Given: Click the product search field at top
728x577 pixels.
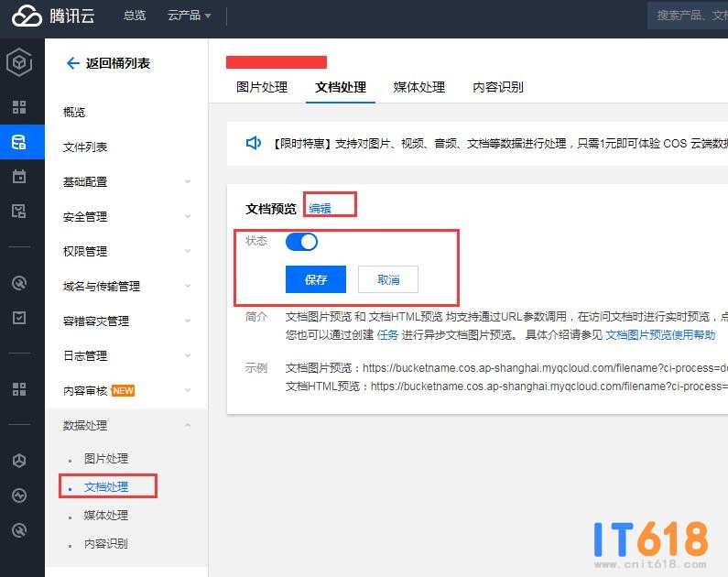Looking at the screenshot, I should [688, 16].
